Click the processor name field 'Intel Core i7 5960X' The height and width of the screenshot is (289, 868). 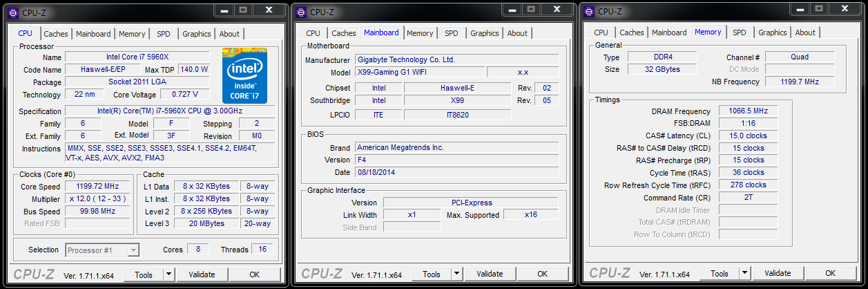(138, 57)
